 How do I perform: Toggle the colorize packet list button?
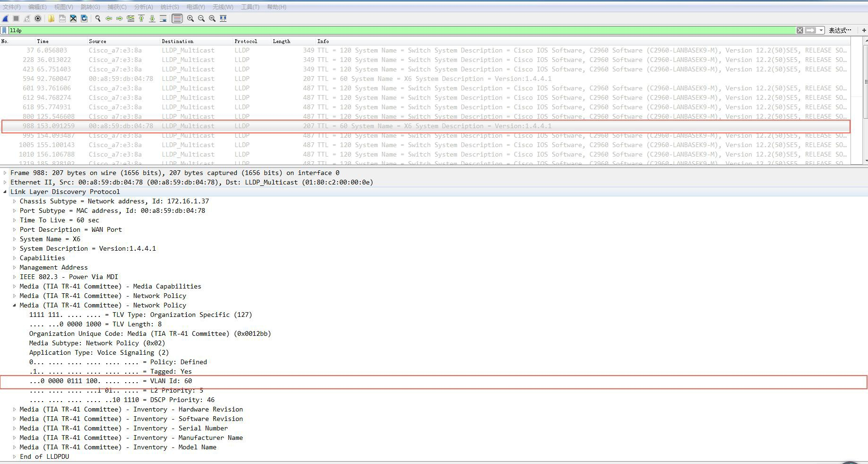[x=177, y=18]
